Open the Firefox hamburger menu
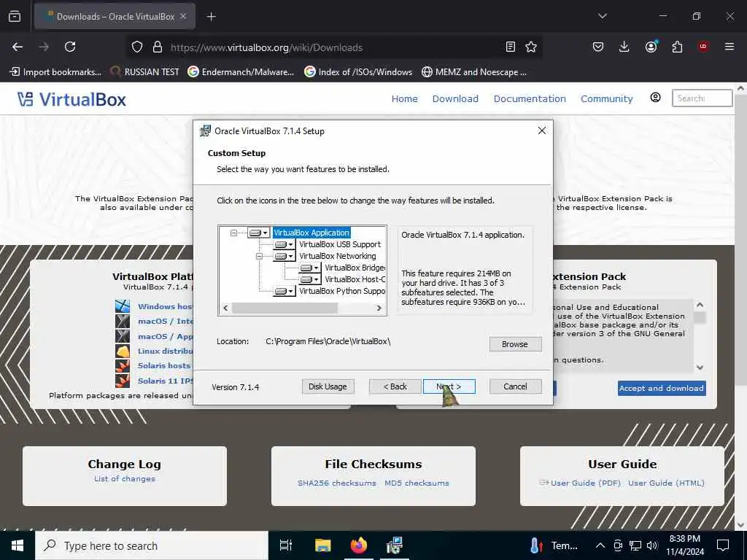Viewport: 747px width, 560px height. click(x=729, y=47)
